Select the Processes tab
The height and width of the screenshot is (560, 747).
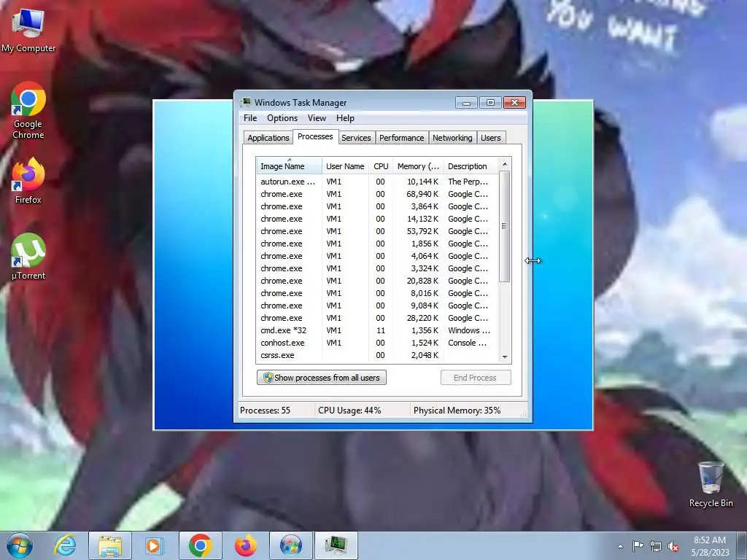(x=315, y=136)
